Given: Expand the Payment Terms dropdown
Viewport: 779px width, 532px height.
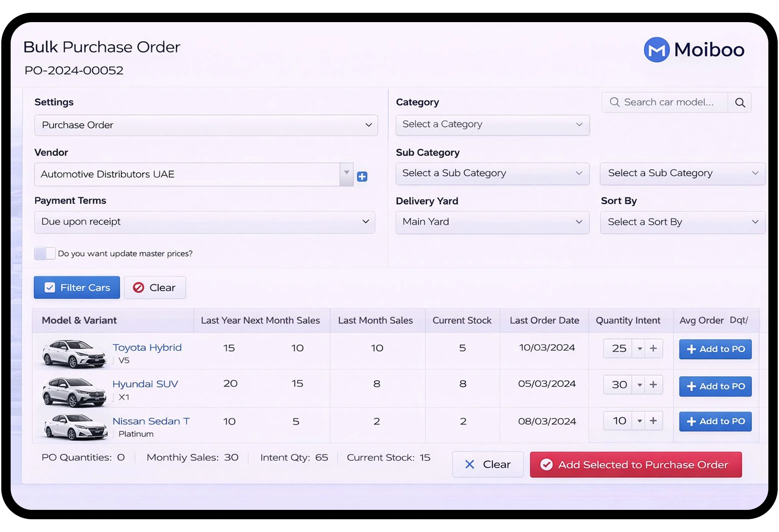Looking at the screenshot, I should (x=205, y=222).
